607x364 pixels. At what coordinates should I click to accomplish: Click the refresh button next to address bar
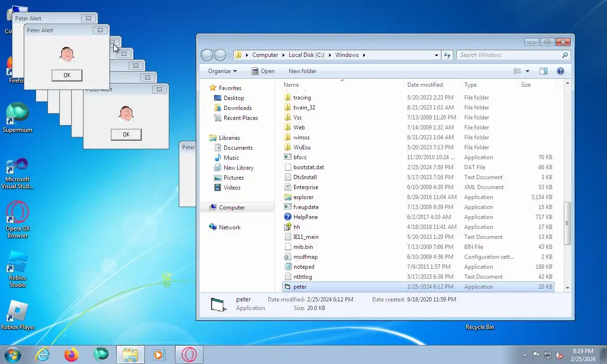point(447,55)
